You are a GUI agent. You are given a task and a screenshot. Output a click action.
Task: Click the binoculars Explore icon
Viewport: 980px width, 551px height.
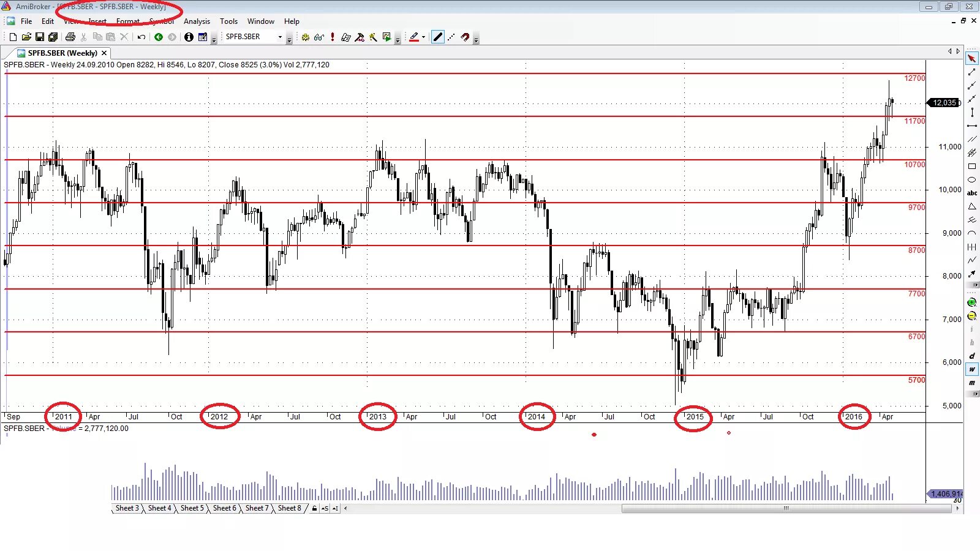click(x=318, y=37)
